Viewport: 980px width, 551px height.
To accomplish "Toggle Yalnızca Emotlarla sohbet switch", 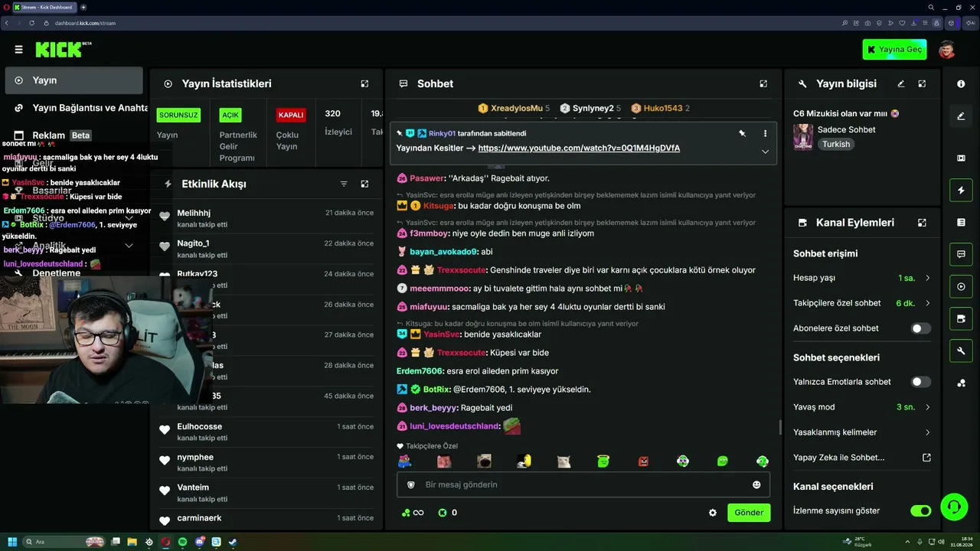I will point(920,382).
